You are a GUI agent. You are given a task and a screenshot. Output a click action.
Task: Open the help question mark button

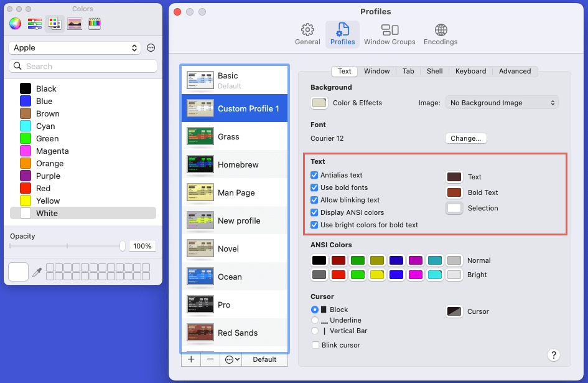554,355
